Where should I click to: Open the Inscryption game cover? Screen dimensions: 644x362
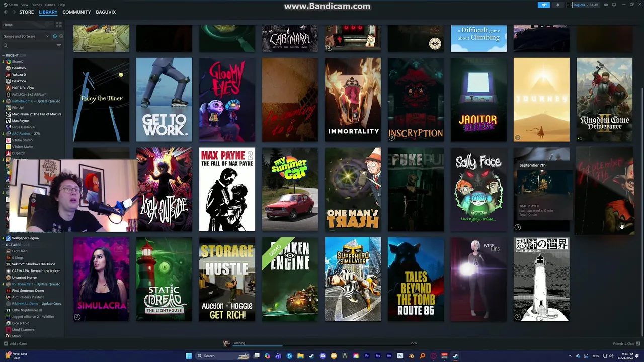(x=416, y=100)
